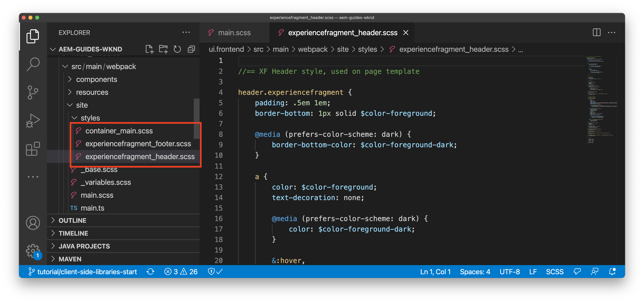This screenshot has width=644, height=303.
Task: Collapse the styles folder
Action: (x=90, y=118)
